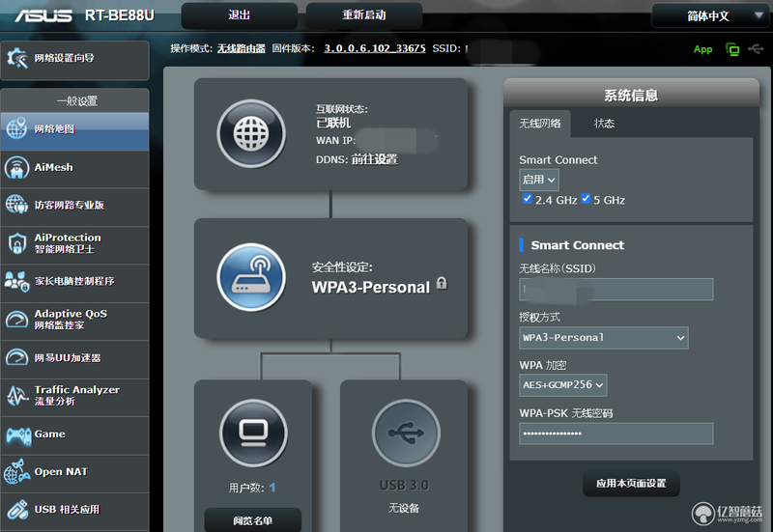Open the network setup wizard icon

[17, 58]
